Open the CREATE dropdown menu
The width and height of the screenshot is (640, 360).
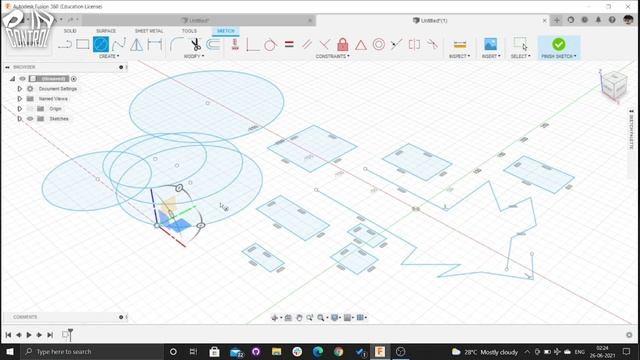pos(109,56)
